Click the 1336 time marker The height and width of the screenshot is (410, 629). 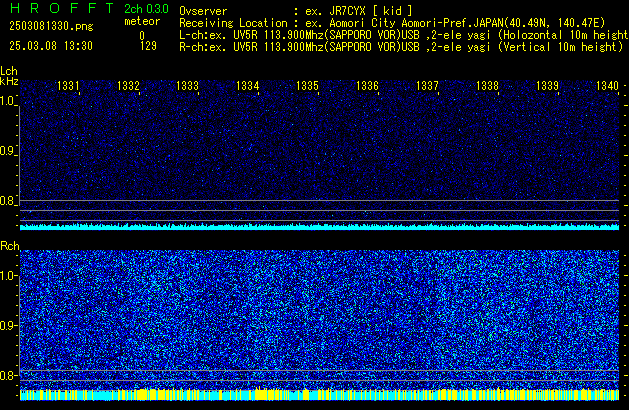[367, 86]
